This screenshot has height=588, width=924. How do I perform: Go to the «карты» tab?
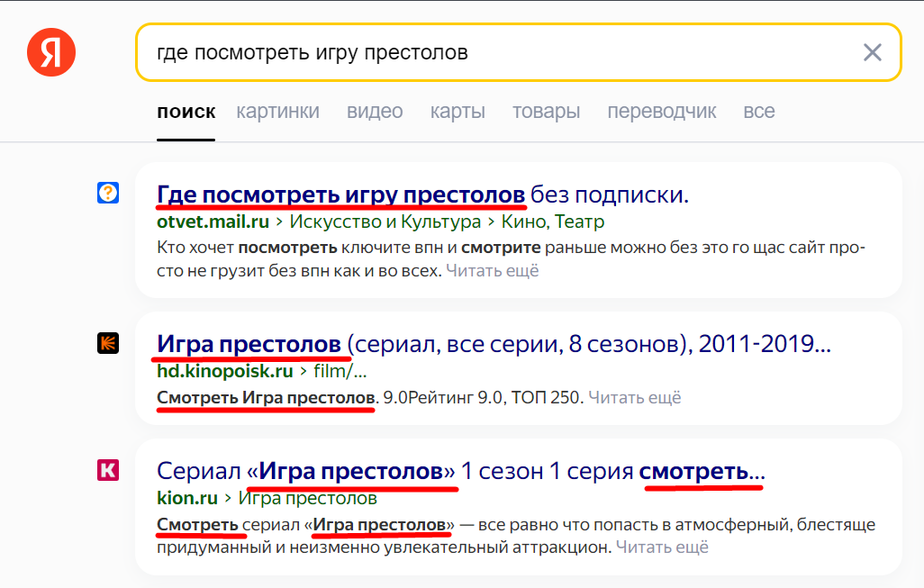coord(457,112)
